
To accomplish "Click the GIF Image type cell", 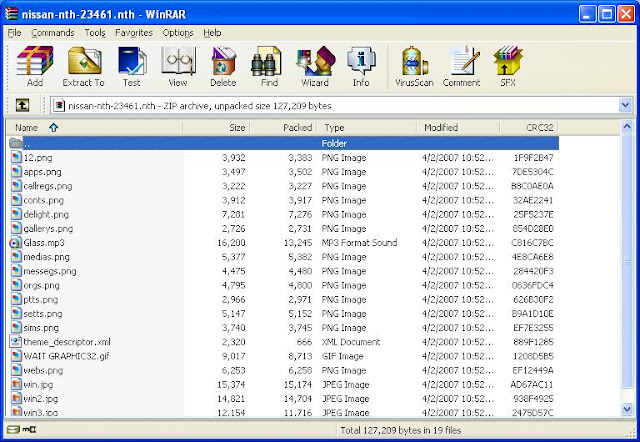I will tap(342, 356).
